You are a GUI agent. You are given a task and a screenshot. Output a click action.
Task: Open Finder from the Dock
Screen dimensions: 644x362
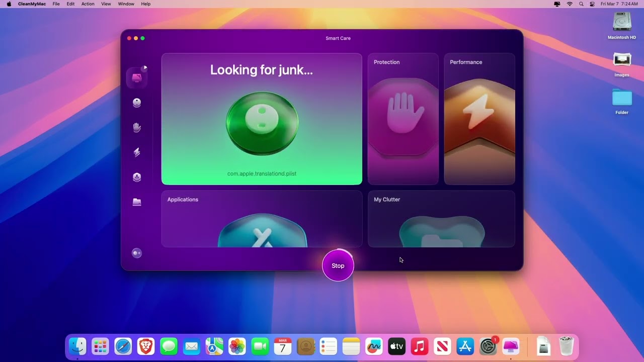(x=77, y=346)
